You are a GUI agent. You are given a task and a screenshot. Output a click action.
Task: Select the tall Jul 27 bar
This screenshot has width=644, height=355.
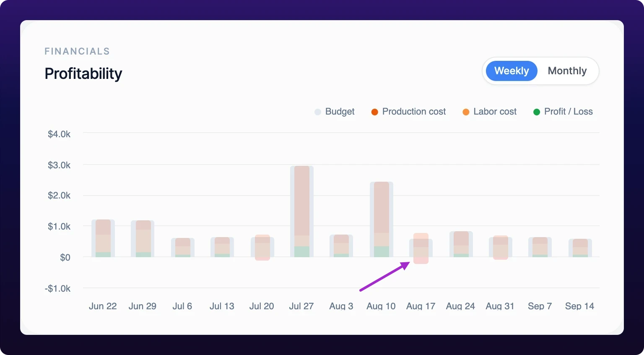coord(302,211)
